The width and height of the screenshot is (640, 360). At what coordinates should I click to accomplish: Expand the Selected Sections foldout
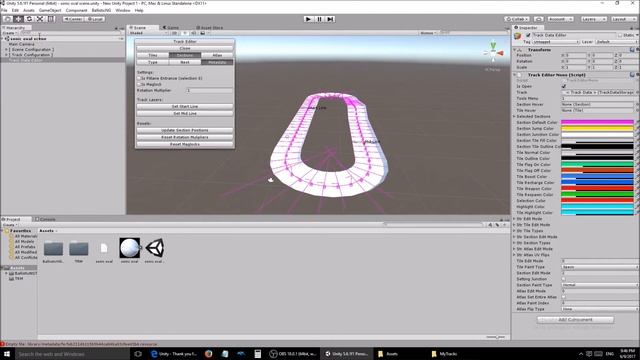click(x=514, y=116)
